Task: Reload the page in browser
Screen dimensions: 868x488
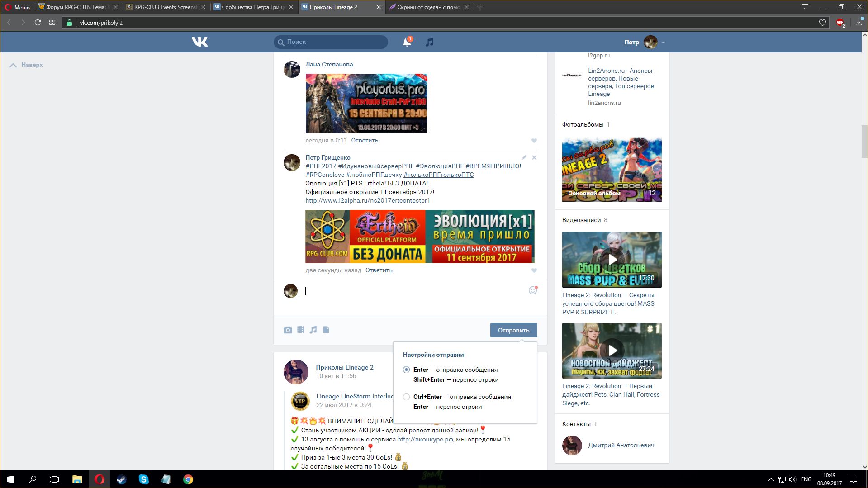Action: point(38,23)
